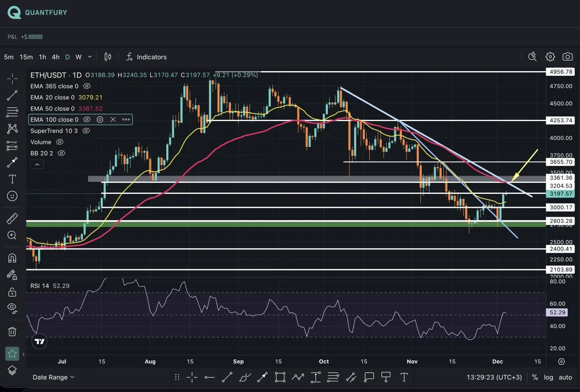The width and height of the screenshot is (580, 392).
Task: Toggle the favorites star toolbar button
Action: click(x=12, y=354)
